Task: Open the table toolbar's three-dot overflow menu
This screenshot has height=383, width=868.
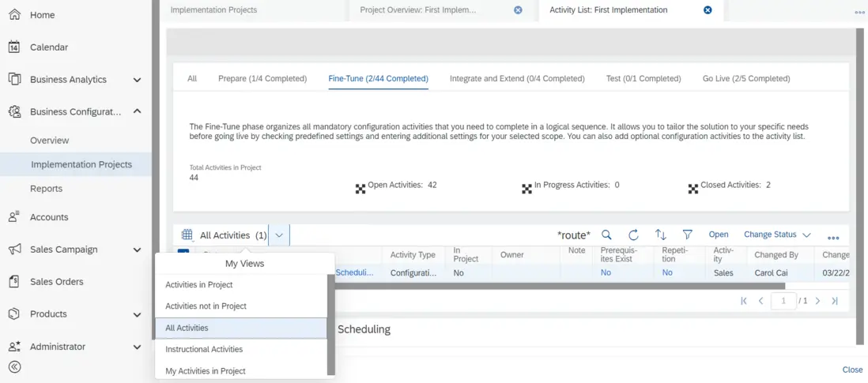Action: tap(833, 237)
